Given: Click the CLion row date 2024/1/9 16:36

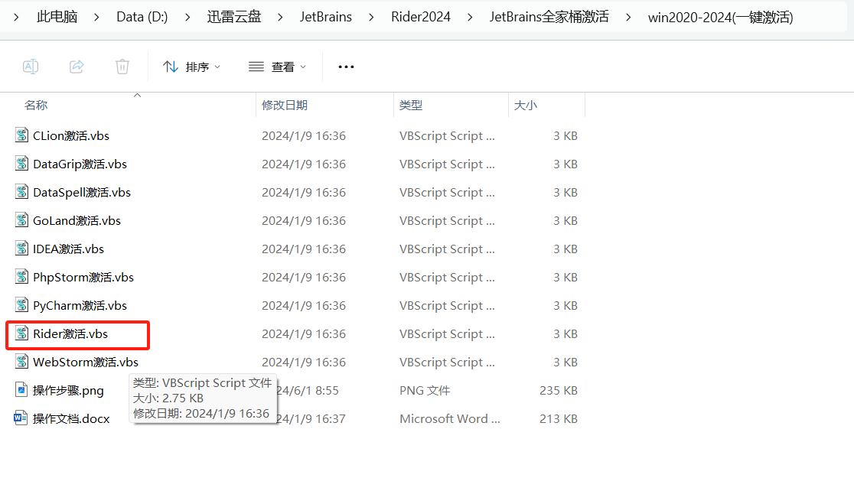Looking at the screenshot, I should point(303,135).
